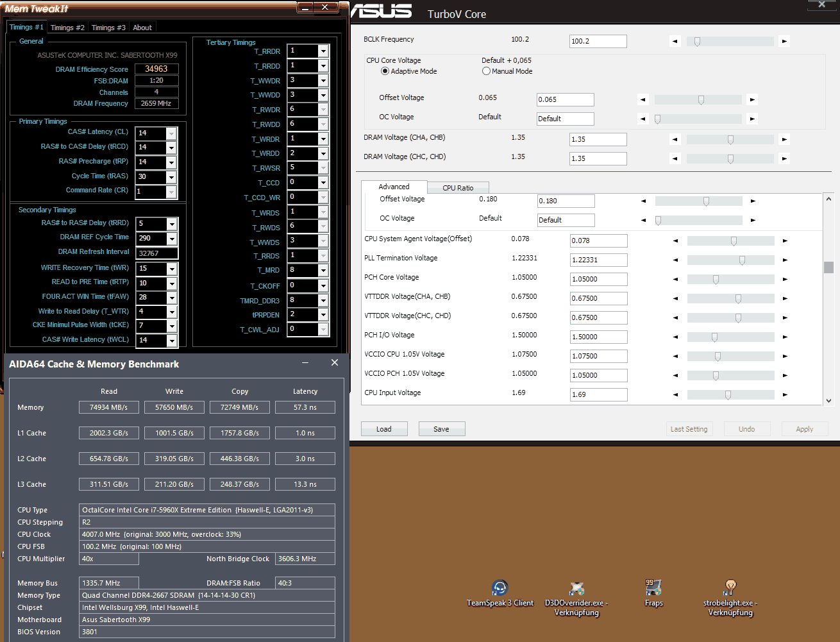Switch to the Timings #2 tab
Viewport: 840px width, 642px height.
pyautogui.click(x=67, y=28)
